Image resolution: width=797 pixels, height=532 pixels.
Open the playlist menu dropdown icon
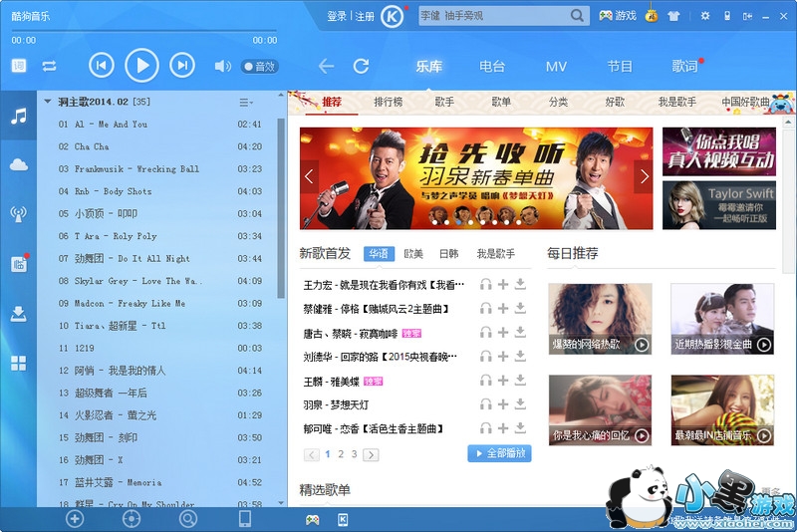246,103
